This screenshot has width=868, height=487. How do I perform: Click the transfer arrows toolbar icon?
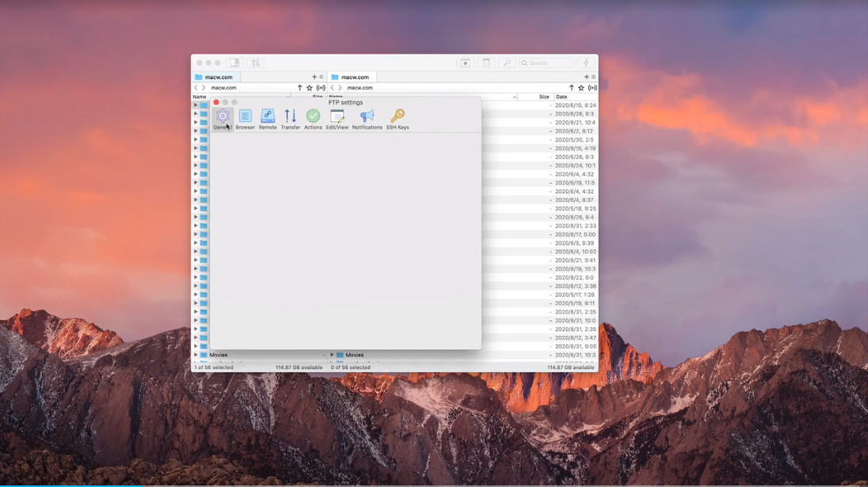click(x=256, y=62)
